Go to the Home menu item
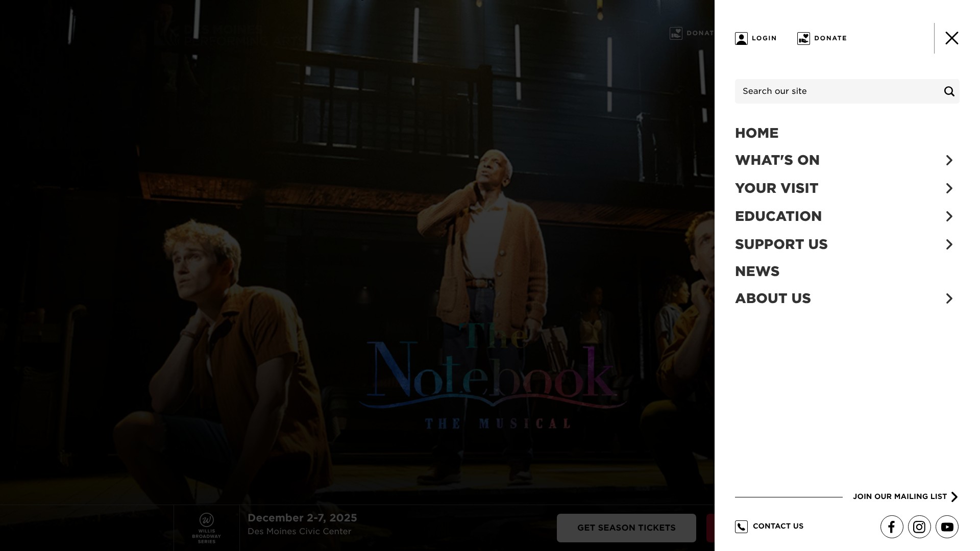 tap(756, 133)
